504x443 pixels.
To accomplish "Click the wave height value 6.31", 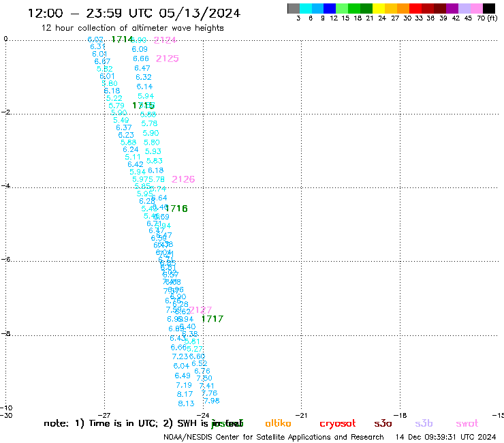I will coord(97,46).
